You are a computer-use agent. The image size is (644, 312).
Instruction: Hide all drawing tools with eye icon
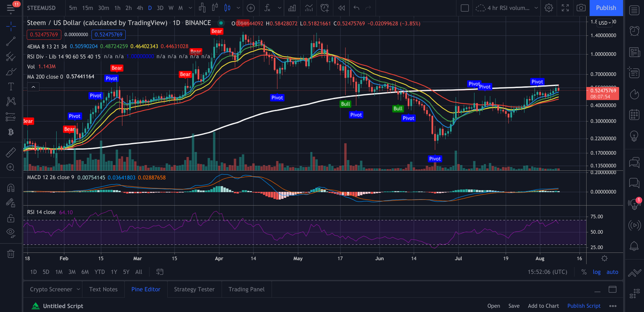[11, 232]
